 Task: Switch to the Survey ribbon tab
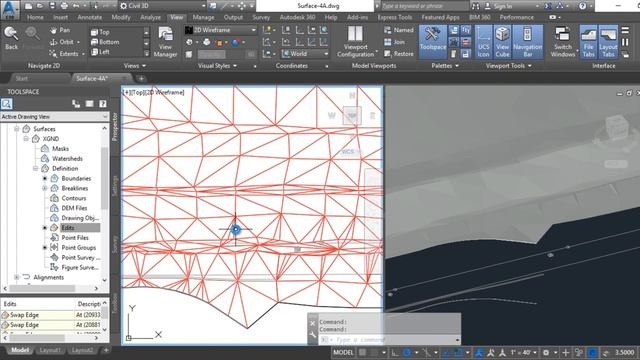pyautogui.click(x=261, y=18)
